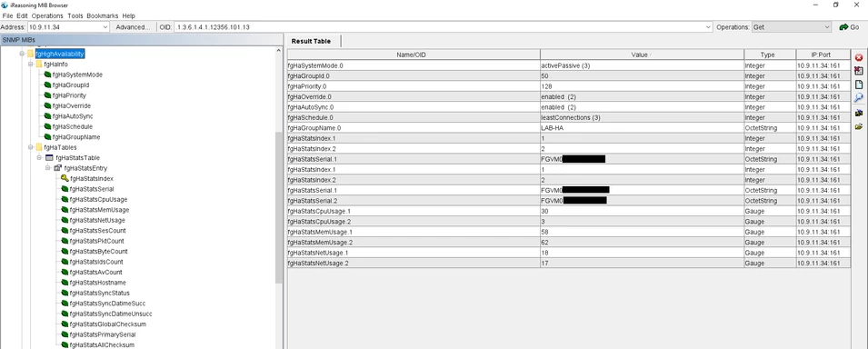Open the Operations Get dropdown
This screenshot has width=868, height=349.
[827, 27]
